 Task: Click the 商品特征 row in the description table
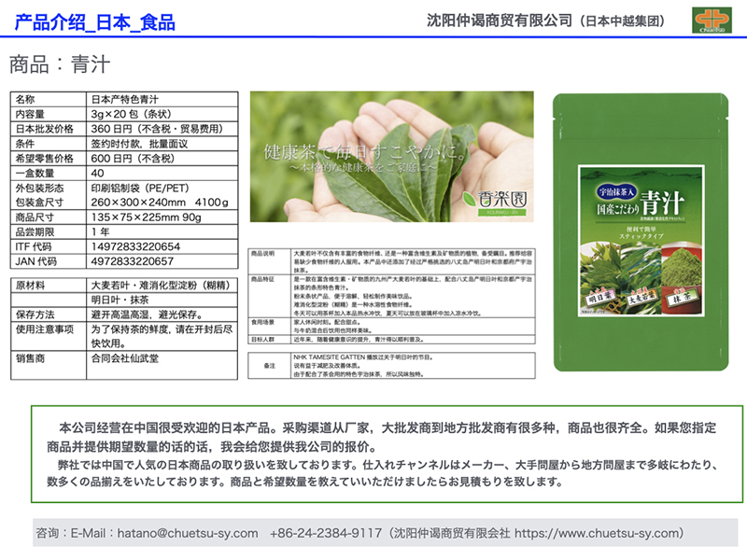264,279
